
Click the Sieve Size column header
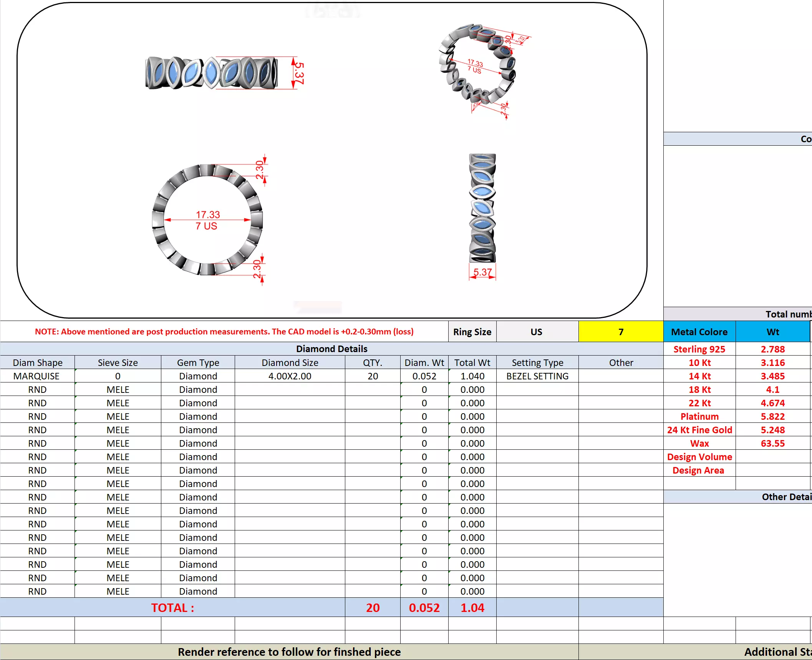click(118, 362)
